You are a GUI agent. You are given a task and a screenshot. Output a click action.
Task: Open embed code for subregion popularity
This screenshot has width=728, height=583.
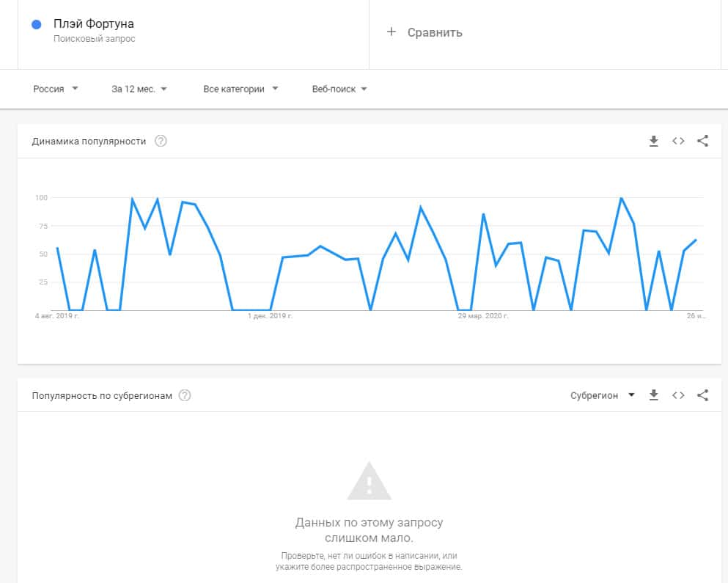(x=678, y=395)
